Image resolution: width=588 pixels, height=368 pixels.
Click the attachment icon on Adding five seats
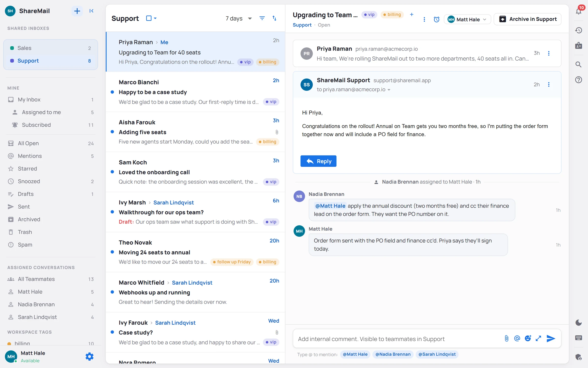(x=277, y=132)
